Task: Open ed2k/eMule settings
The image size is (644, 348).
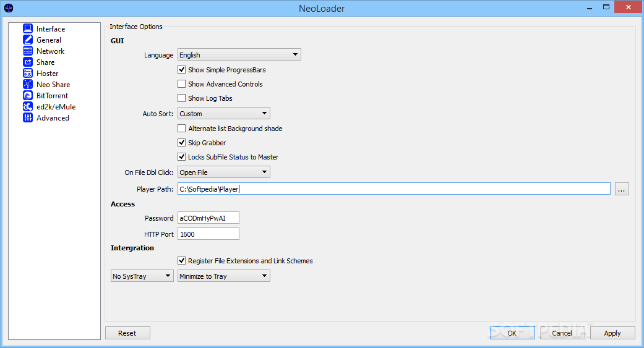Action: 56,106
